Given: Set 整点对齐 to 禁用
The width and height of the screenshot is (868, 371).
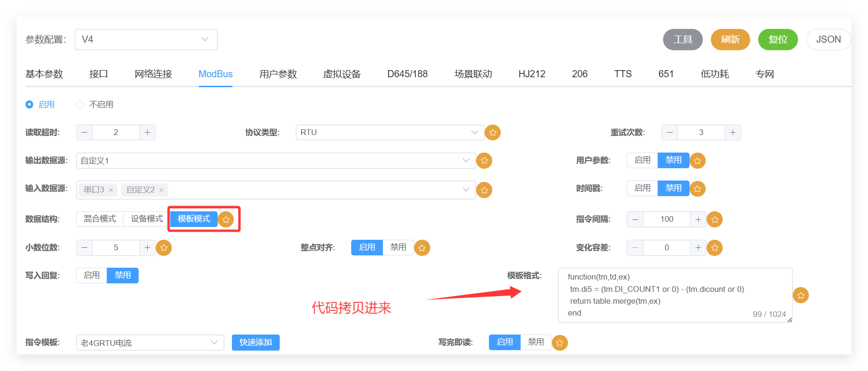Looking at the screenshot, I should tap(398, 247).
